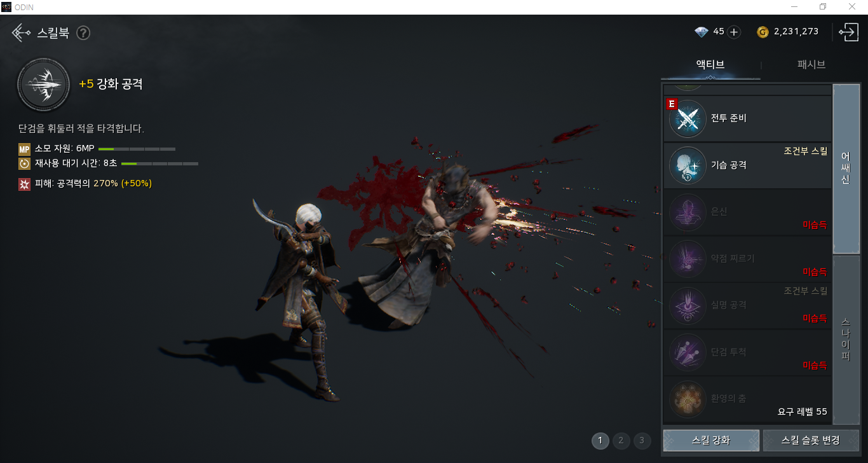Click the 피해: 공격력의 270% (+50%) text
The height and width of the screenshot is (463, 868).
[x=93, y=184]
